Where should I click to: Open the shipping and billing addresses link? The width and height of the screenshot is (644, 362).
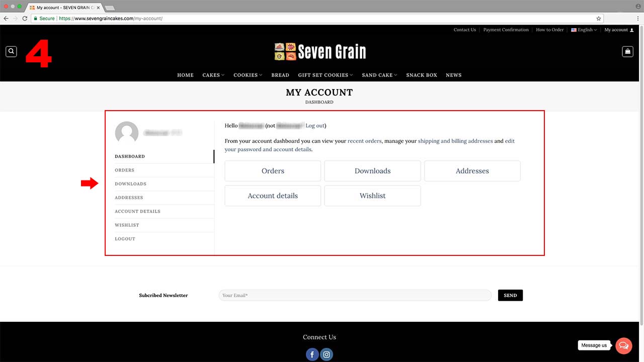click(455, 141)
